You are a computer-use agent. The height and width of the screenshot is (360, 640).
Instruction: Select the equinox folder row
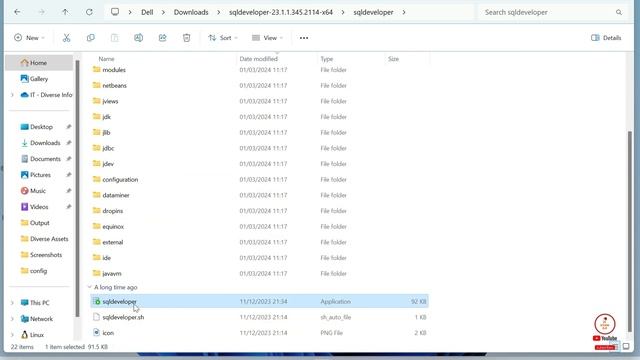coord(259,226)
